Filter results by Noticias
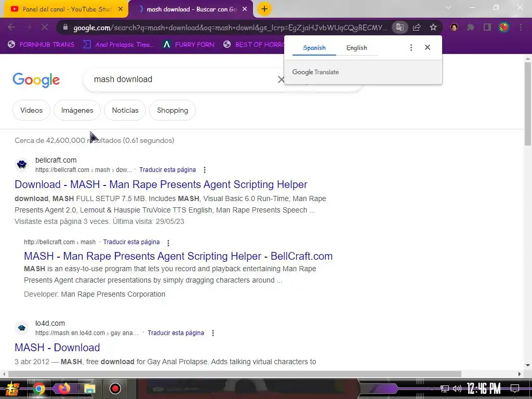The width and height of the screenshot is (532, 399). [x=125, y=110]
